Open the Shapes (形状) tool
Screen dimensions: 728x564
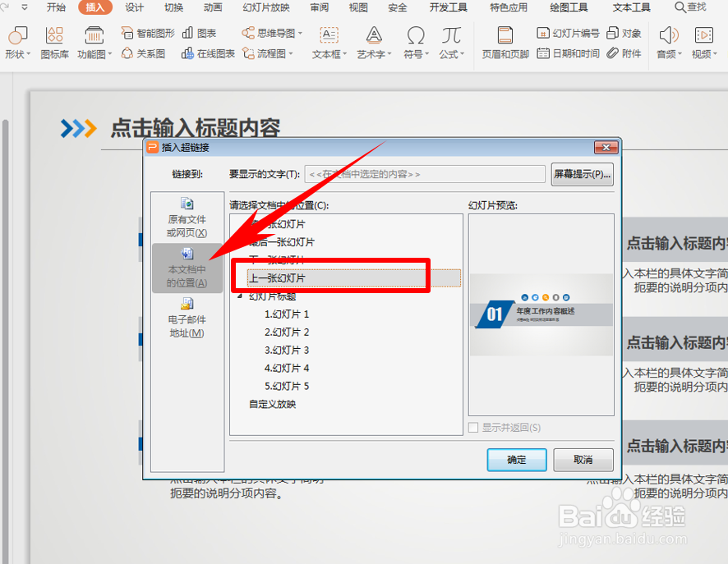click(17, 43)
